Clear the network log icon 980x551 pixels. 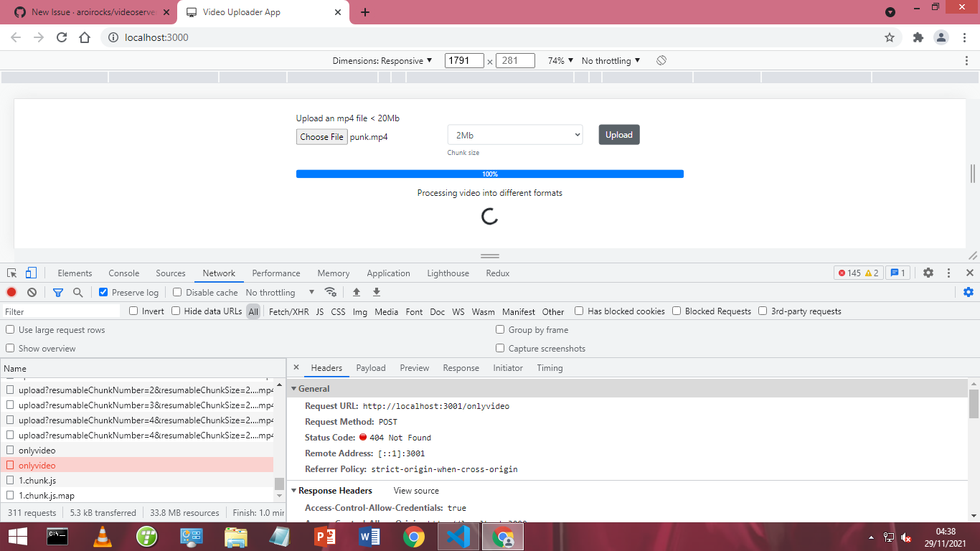(x=32, y=293)
